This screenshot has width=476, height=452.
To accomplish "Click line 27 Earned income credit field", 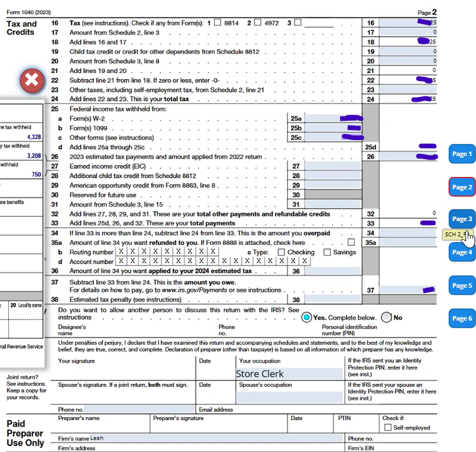I will [x=333, y=166].
